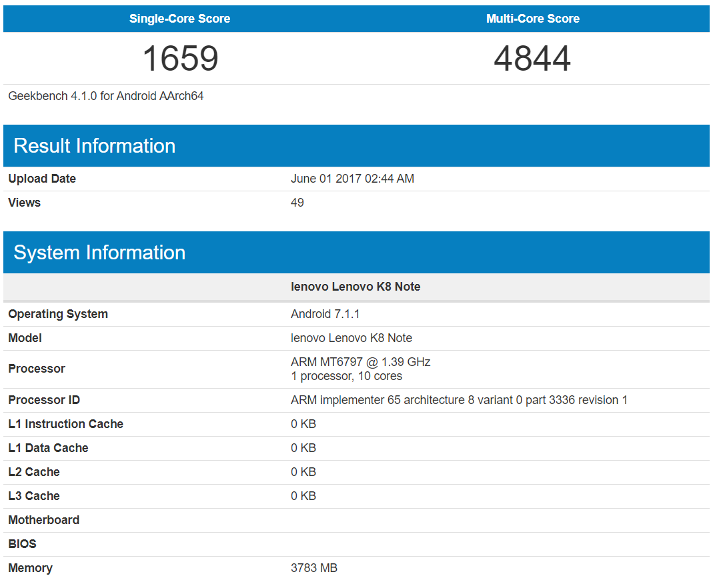Click the Memory label
The image size is (727, 588).
30,569
